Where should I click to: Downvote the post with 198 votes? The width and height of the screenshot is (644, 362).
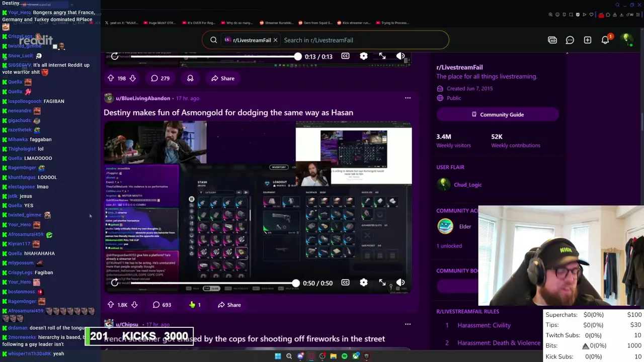click(x=132, y=78)
